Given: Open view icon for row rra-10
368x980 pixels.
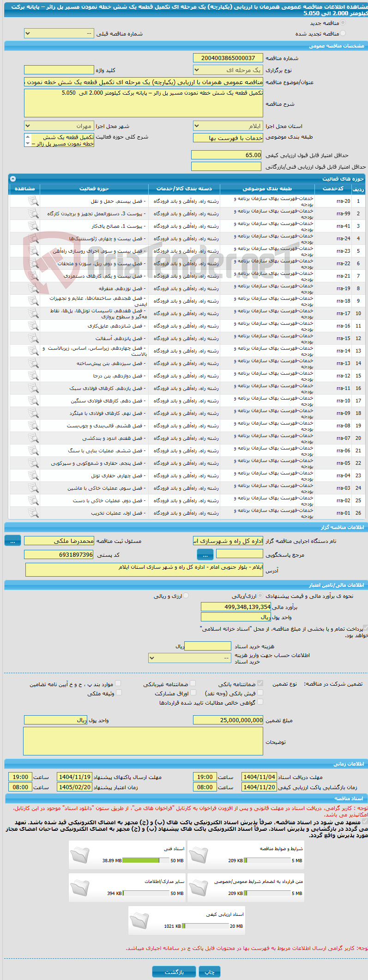Looking at the screenshot, I should (33, 401).
